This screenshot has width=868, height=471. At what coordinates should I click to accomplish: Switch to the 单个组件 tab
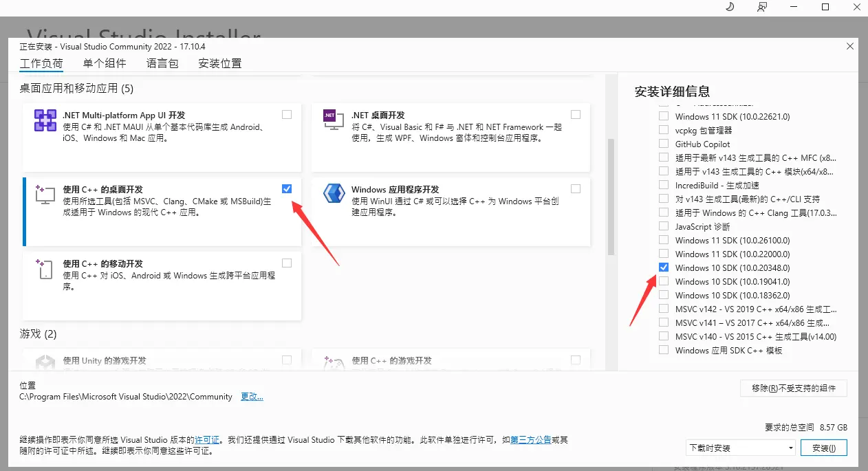105,63
